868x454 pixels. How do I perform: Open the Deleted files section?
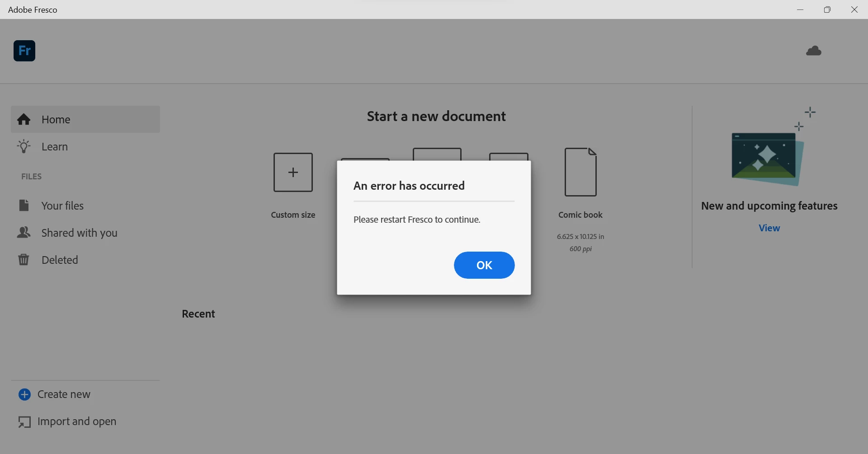(85, 260)
